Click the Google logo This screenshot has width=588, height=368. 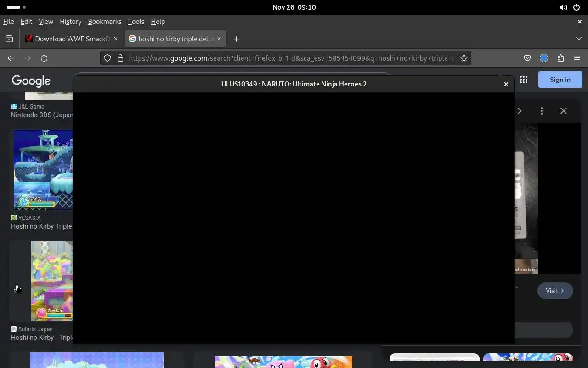(31, 81)
